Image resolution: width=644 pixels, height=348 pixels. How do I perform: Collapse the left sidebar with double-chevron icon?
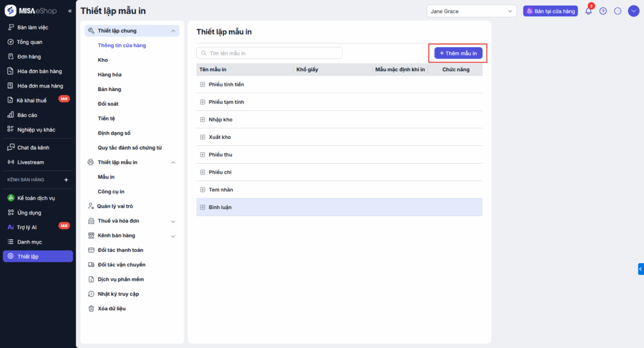[x=70, y=11]
